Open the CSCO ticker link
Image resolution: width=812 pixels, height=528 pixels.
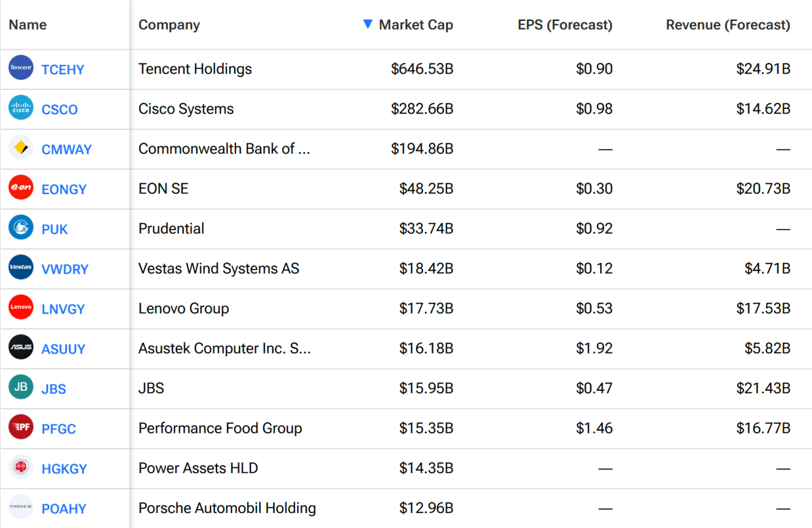60,110
